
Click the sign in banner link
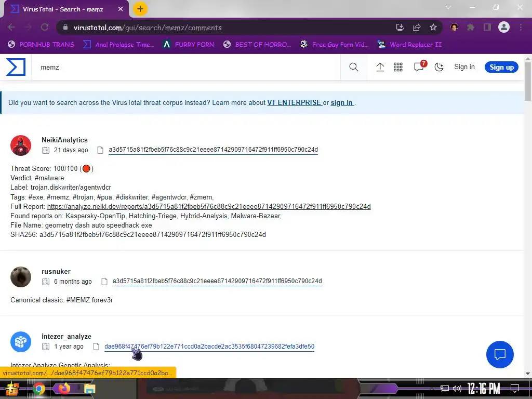pos(342,102)
